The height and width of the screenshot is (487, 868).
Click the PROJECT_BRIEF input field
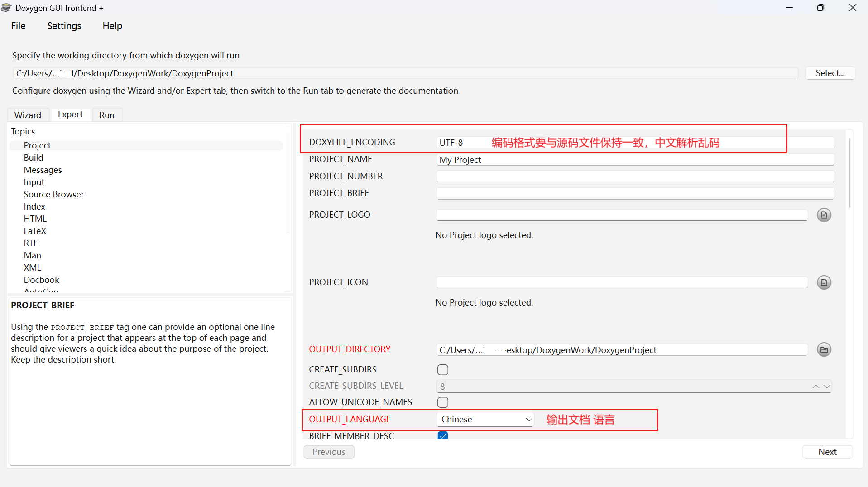click(x=635, y=193)
